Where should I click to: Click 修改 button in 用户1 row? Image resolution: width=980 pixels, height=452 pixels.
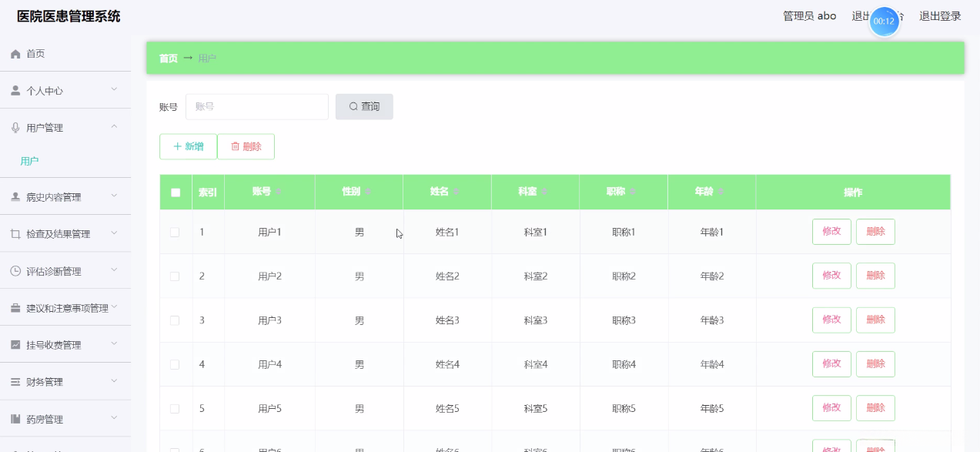pyautogui.click(x=831, y=232)
